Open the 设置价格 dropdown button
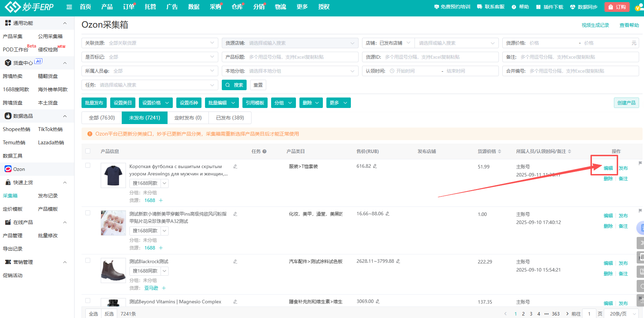The image size is (644, 318). 155,103
